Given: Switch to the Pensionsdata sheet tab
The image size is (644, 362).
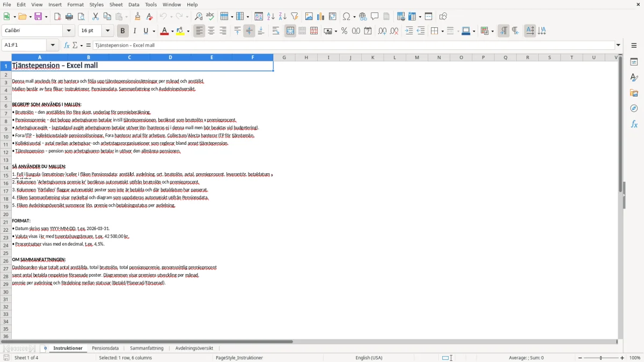Looking at the screenshot, I should [105, 348].
